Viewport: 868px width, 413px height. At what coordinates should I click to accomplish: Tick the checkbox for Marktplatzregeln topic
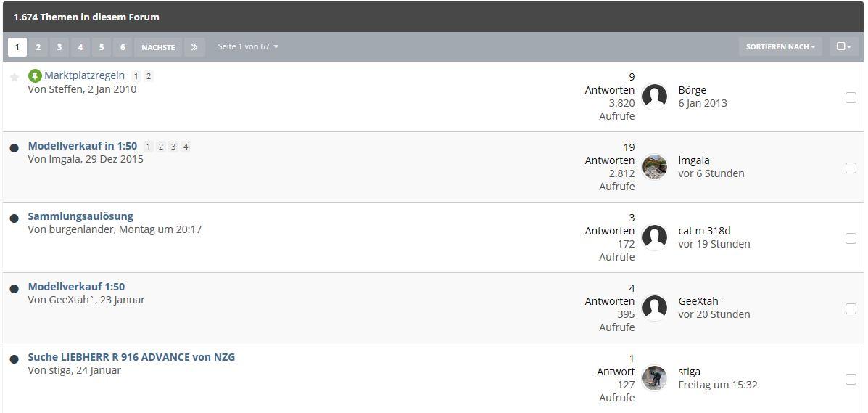pyautogui.click(x=851, y=97)
